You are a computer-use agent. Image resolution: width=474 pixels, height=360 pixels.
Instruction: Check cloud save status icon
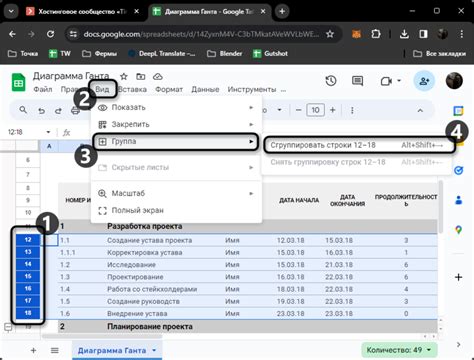(158, 77)
